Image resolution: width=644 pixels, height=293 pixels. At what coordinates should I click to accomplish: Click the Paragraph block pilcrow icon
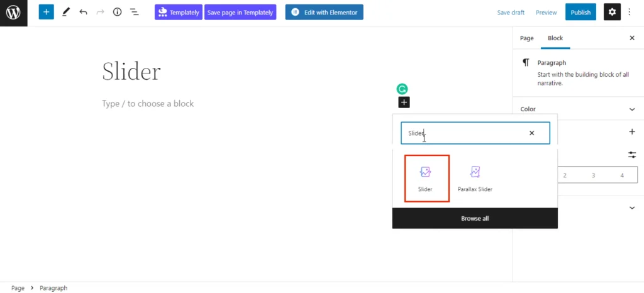coord(526,62)
